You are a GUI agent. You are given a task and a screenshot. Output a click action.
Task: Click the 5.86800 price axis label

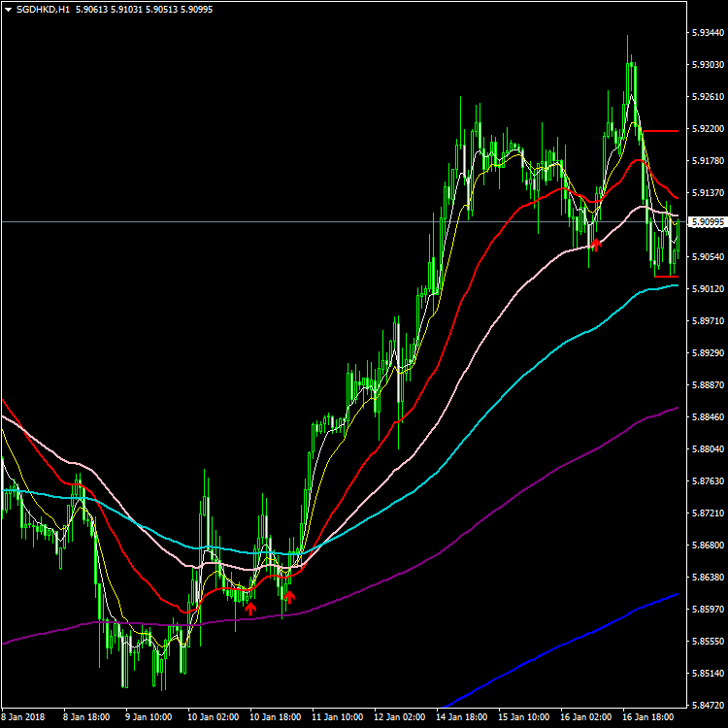coord(708,546)
